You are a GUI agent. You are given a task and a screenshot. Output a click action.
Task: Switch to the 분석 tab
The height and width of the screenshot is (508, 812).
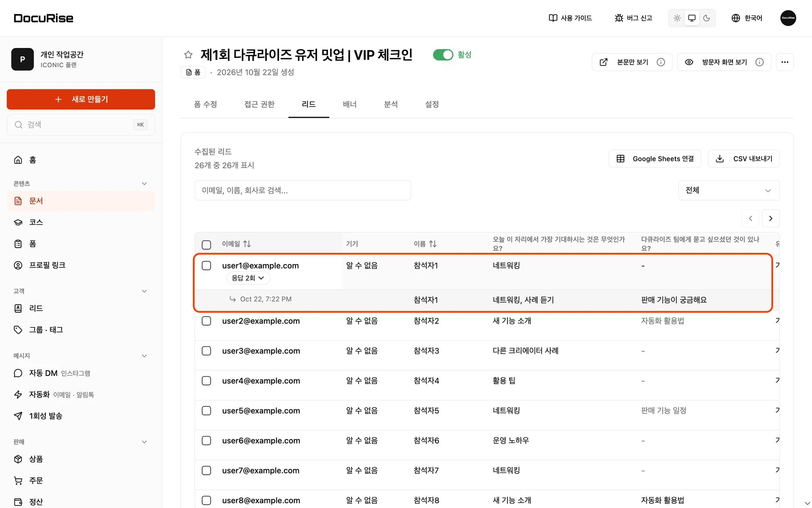[391, 104]
